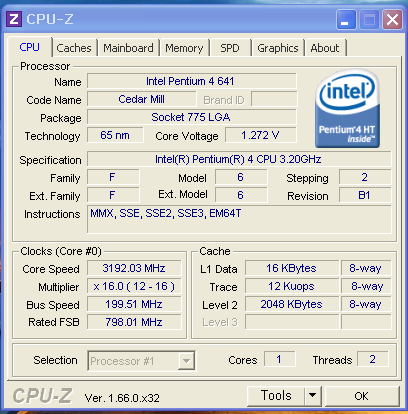Click the Trace value 12 Kuops

[x=292, y=286]
